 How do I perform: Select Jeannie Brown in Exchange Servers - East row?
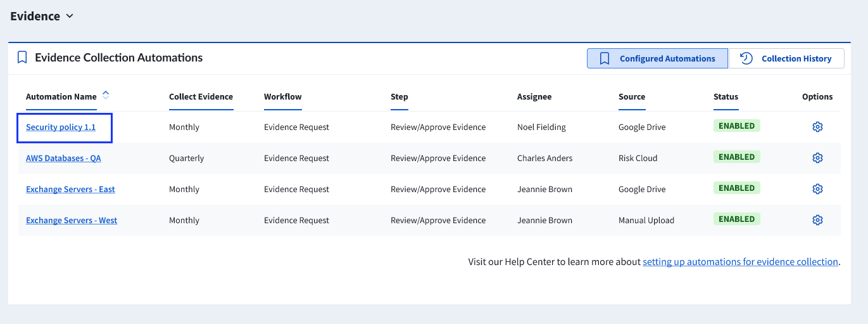click(544, 189)
